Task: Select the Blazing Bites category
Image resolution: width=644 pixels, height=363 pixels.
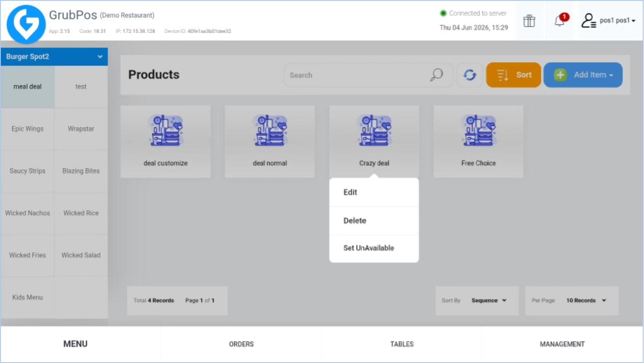Action: point(81,171)
